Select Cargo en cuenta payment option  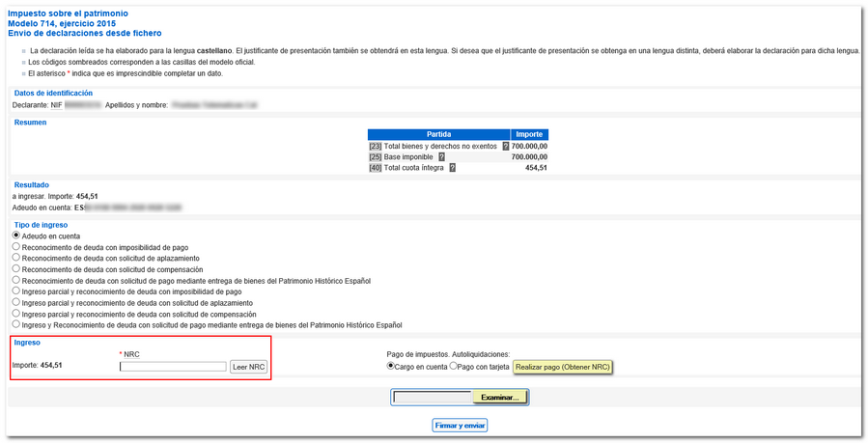point(391,367)
